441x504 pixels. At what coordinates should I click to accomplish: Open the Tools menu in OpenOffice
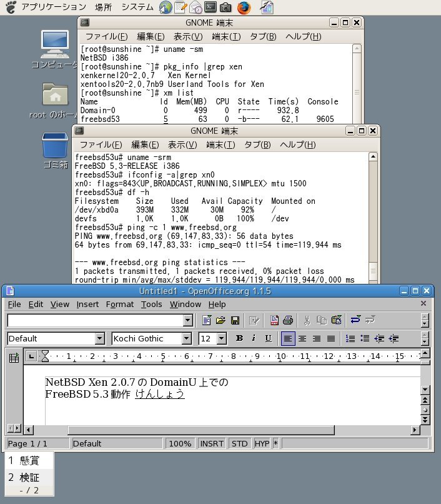(152, 304)
